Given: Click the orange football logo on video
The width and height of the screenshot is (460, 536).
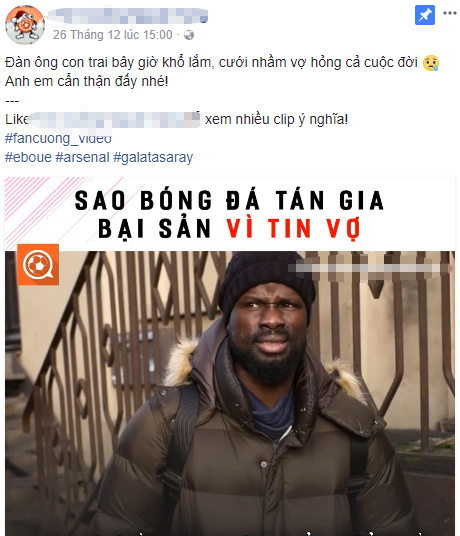Looking at the screenshot, I should click(x=38, y=264).
